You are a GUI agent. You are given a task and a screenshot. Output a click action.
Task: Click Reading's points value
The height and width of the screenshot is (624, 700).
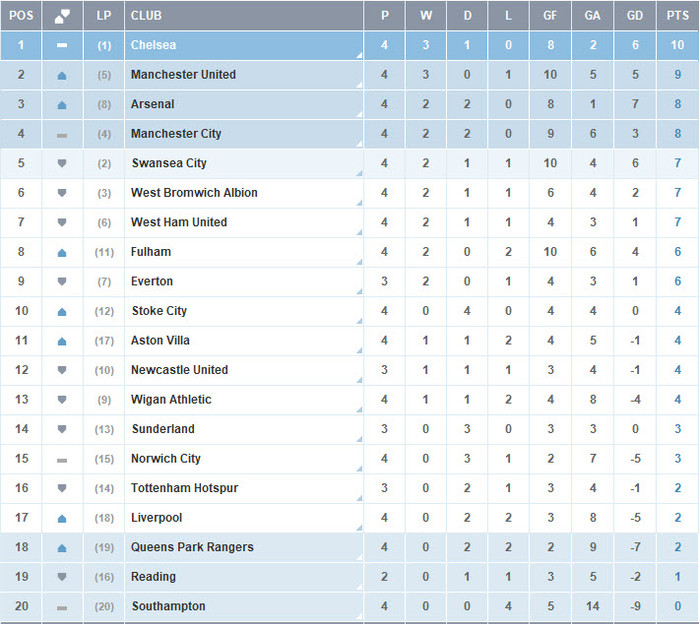[677, 577]
